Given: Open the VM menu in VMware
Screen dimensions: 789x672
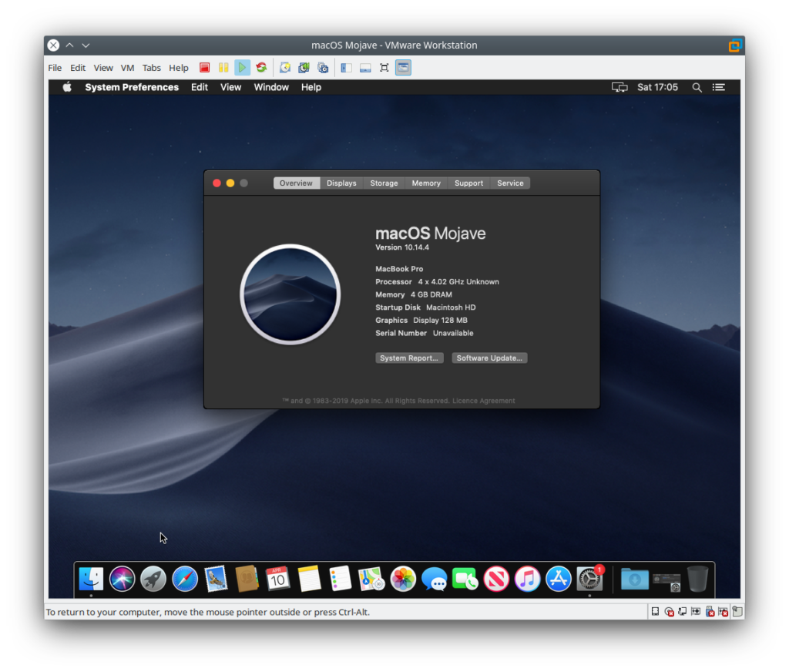Looking at the screenshot, I should click(x=127, y=68).
